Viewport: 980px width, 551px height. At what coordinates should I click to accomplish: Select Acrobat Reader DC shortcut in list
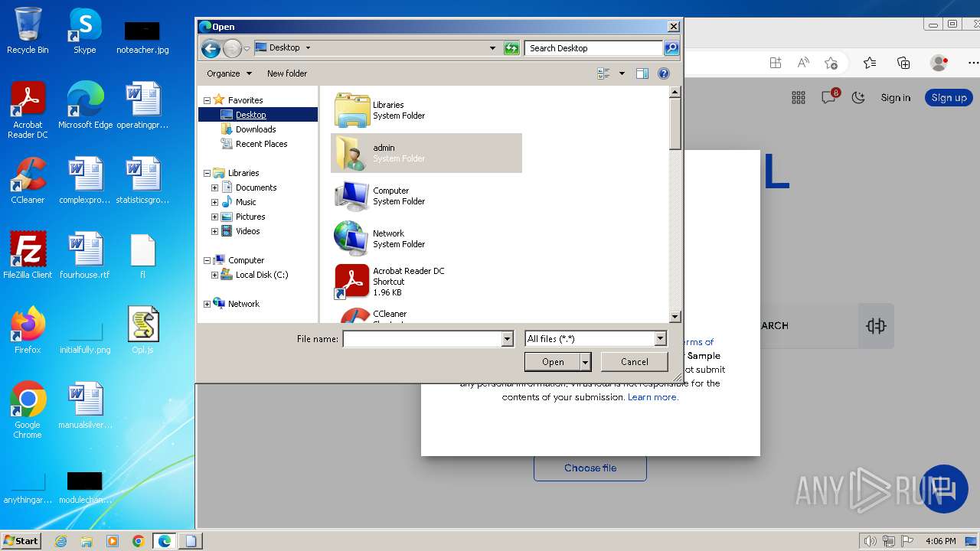coord(426,282)
